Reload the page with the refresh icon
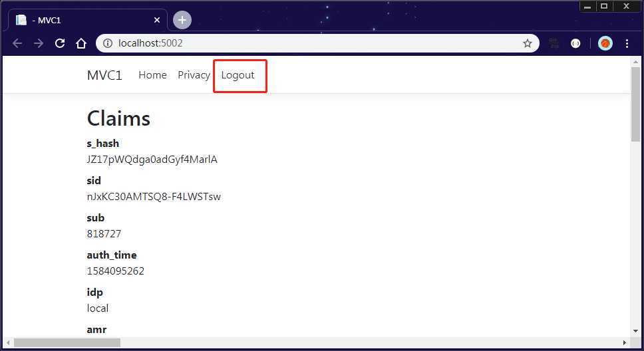 (x=60, y=43)
